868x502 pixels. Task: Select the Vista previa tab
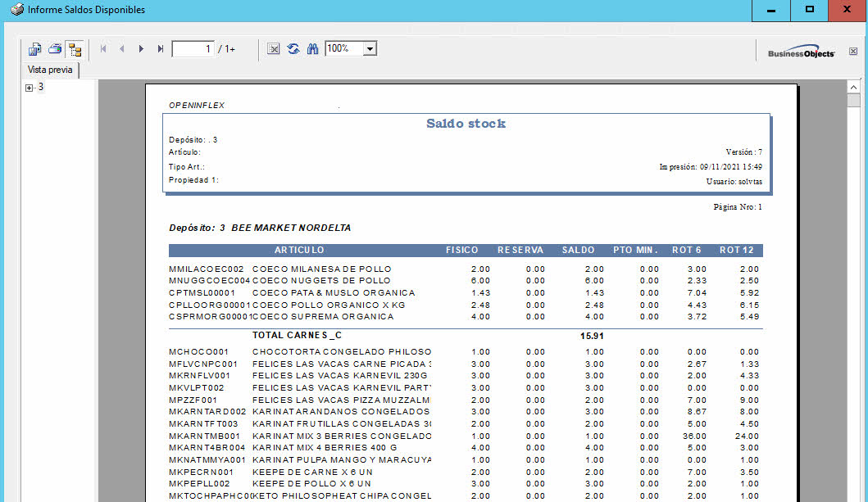click(x=50, y=70)
